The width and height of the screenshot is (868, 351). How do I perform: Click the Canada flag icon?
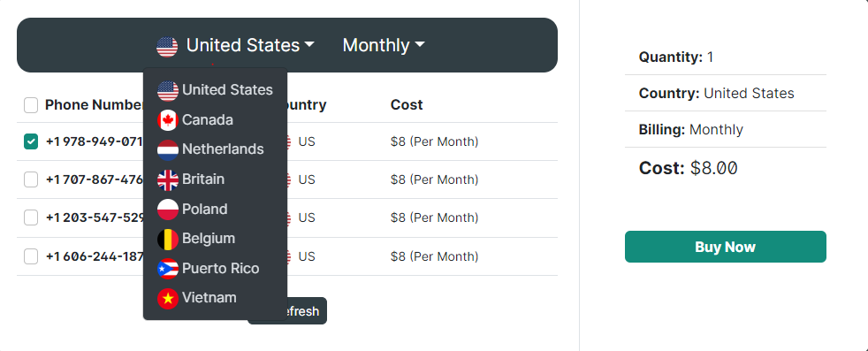(168, 120)
